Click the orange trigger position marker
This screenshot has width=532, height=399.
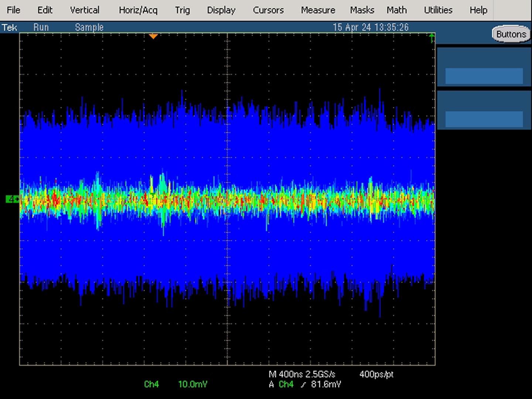click(x=153, y=36)
